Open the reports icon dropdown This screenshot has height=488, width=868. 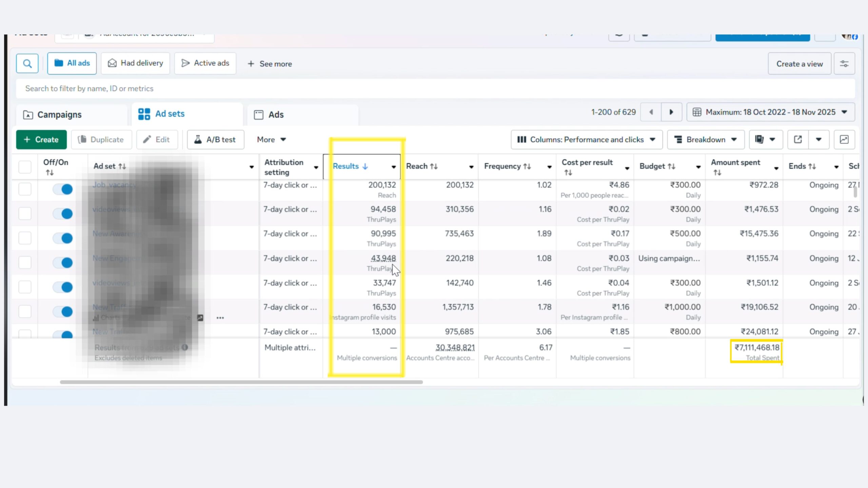point(766,140)
